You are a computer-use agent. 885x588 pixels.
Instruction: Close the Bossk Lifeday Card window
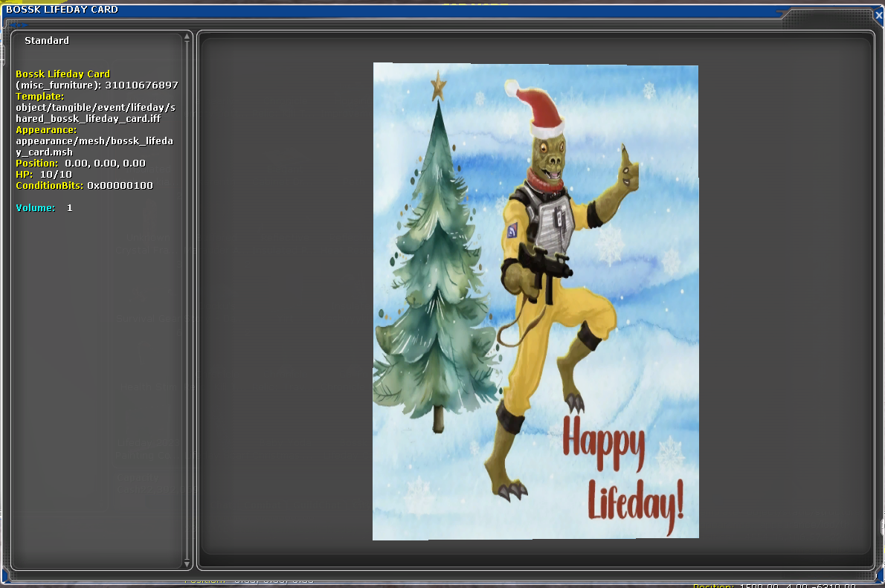[x=879, y=16]
